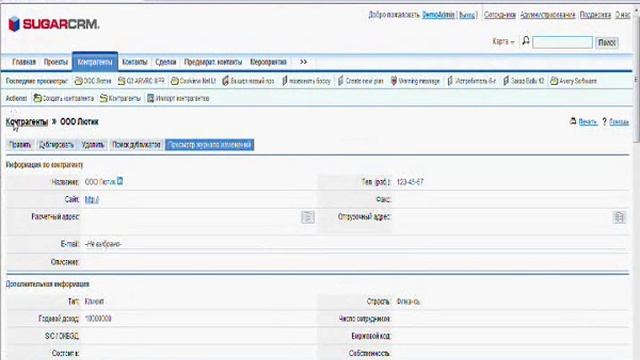The image size is (640, 360).
Task: Click Контрагенты list shortcut icon
Action: (104, 98)
